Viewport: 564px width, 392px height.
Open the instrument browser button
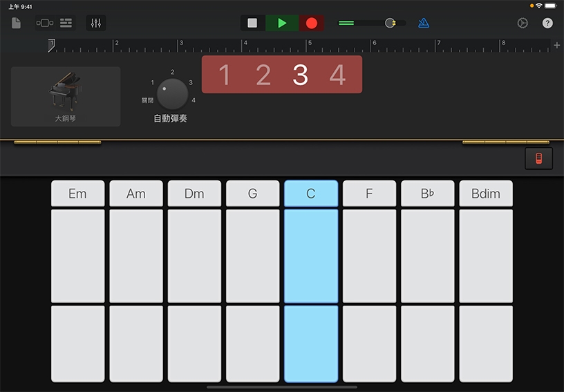click(44, 23)
